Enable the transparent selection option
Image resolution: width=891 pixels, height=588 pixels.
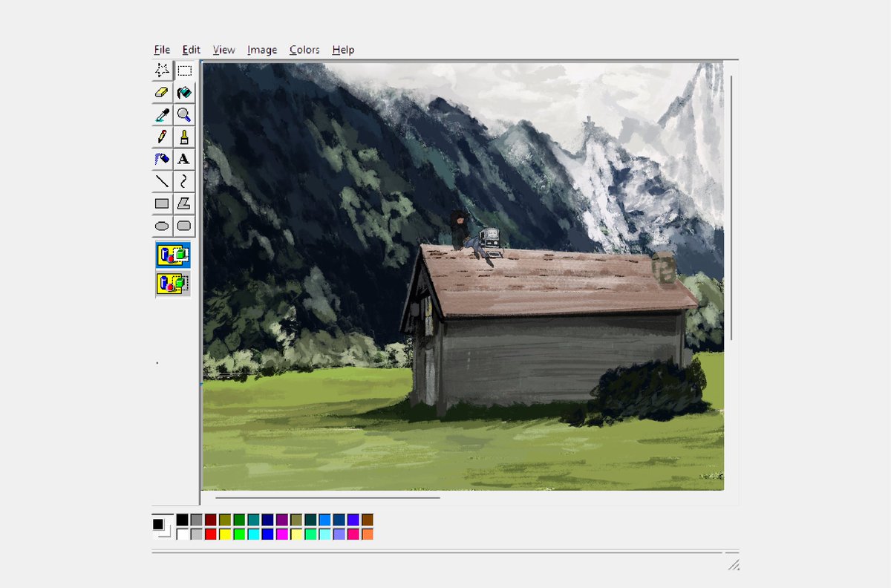click(x=173, y=284)
